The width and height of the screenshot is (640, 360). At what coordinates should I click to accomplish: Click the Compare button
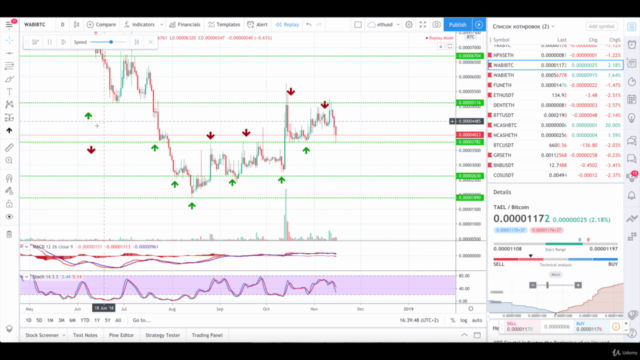tap(102, 24)
